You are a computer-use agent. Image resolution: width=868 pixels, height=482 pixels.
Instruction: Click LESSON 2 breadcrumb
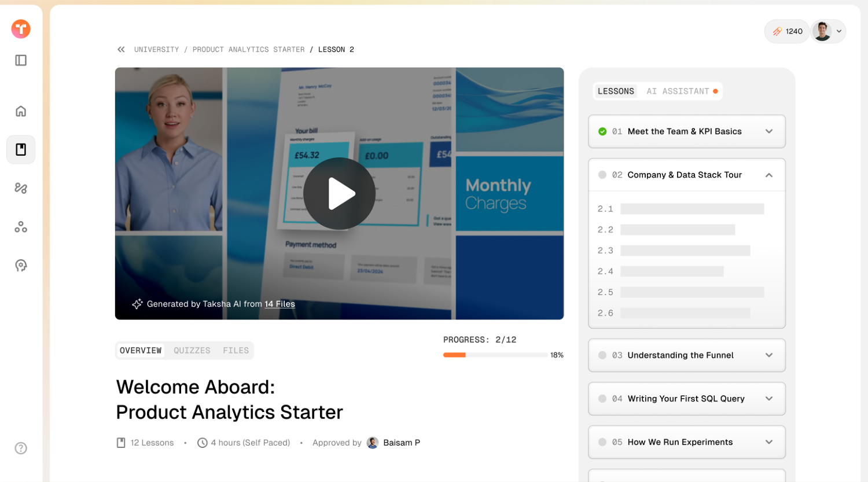(336, 50)
